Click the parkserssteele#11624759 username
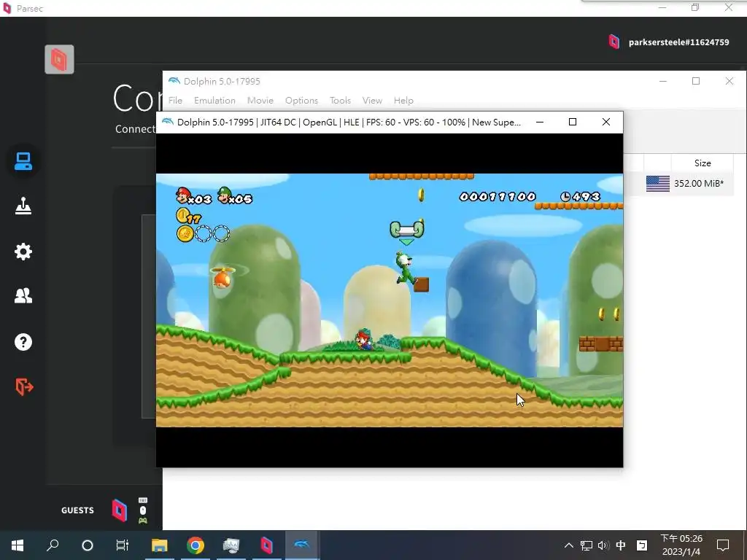This screenshot has width=747, height=560. pos(678,42)
